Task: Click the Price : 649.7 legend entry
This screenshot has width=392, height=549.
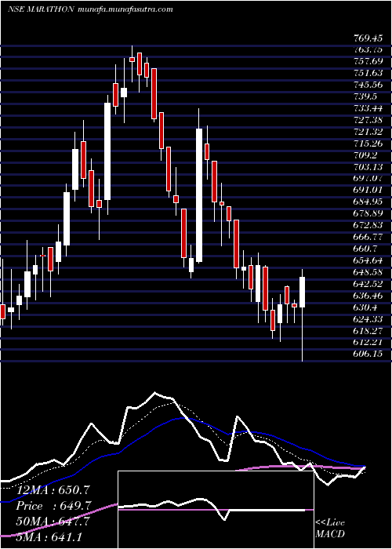Action: 54,506
